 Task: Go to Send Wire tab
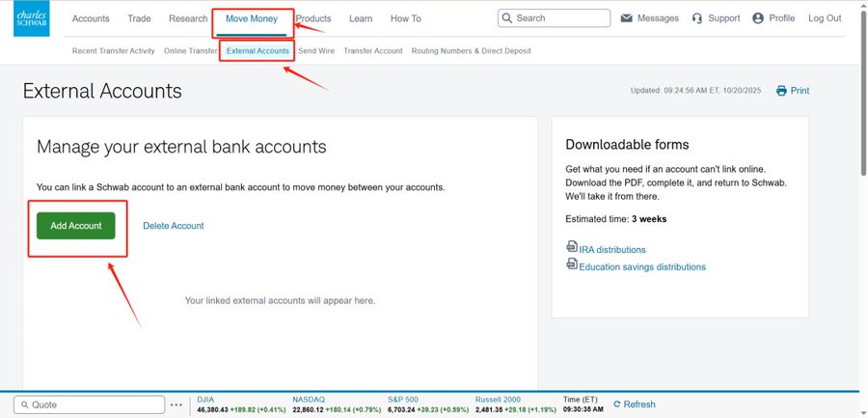pyautogui.click(x=316, y=51)
